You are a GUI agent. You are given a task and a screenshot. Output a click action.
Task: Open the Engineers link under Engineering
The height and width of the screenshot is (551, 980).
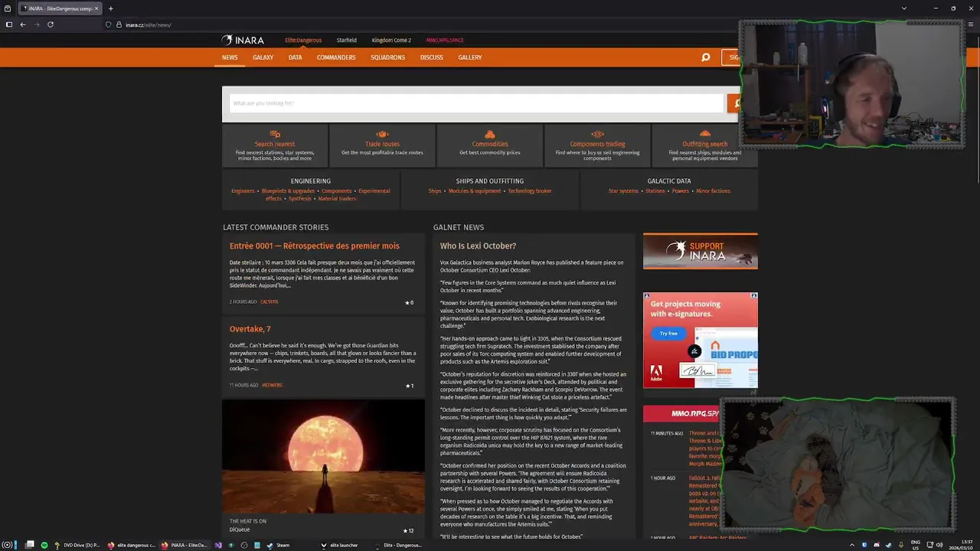(x=243, y=191)
